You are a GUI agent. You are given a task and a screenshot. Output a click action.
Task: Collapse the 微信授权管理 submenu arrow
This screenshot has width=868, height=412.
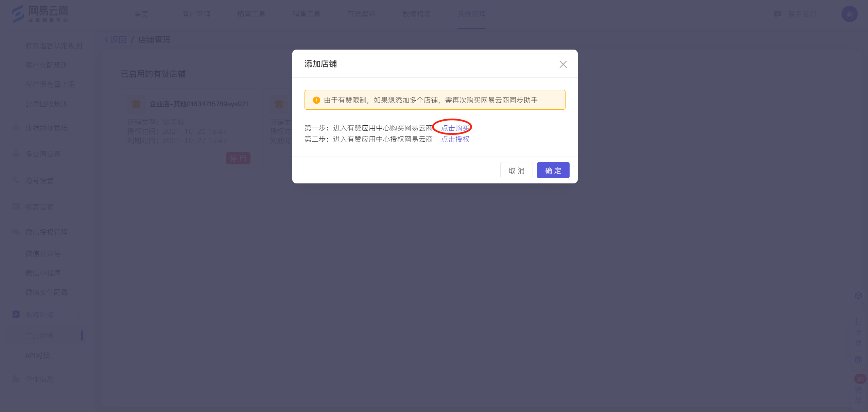(x=80, y=232)
